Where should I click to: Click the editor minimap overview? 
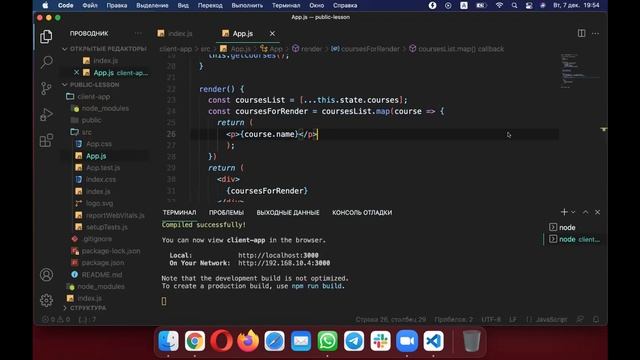click(x=580, y=70)
